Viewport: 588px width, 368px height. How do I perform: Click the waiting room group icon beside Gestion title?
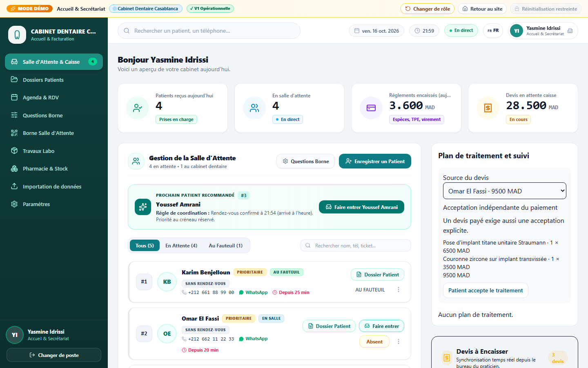click(x=136, y=162)
